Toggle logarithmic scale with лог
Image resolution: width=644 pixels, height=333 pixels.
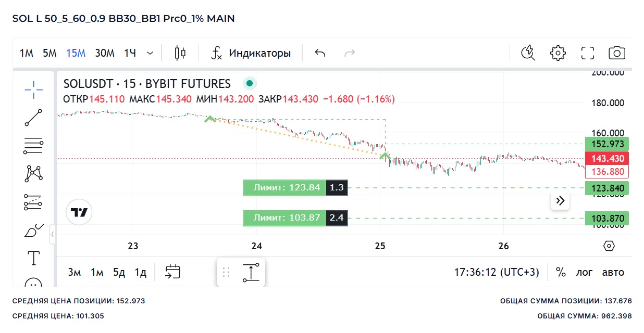click(584, 272)
